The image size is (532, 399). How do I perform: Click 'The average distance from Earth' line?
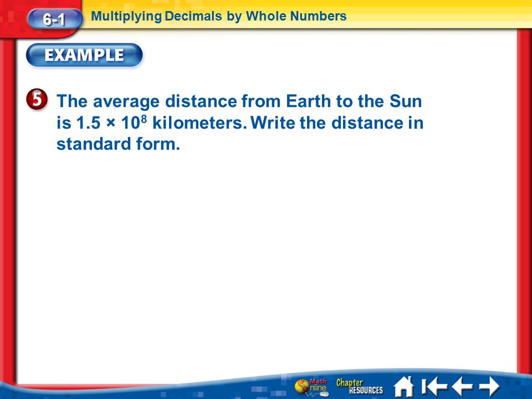click(x=239, y=101)
